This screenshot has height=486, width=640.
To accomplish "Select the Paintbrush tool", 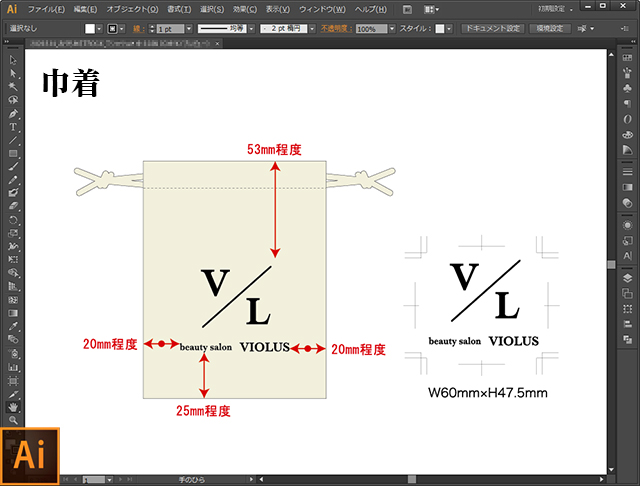I will (13, 166).
